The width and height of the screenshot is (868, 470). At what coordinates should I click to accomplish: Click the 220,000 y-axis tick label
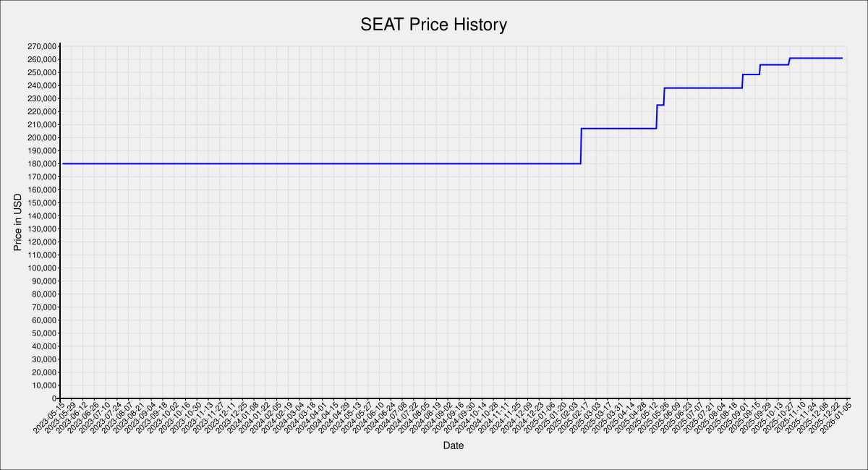pyautogui.click(x=41, y=111)
